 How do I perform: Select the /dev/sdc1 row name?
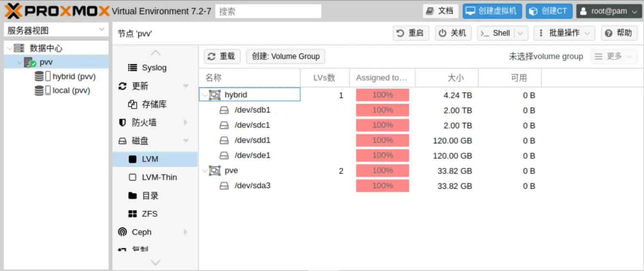pos(252,125)
